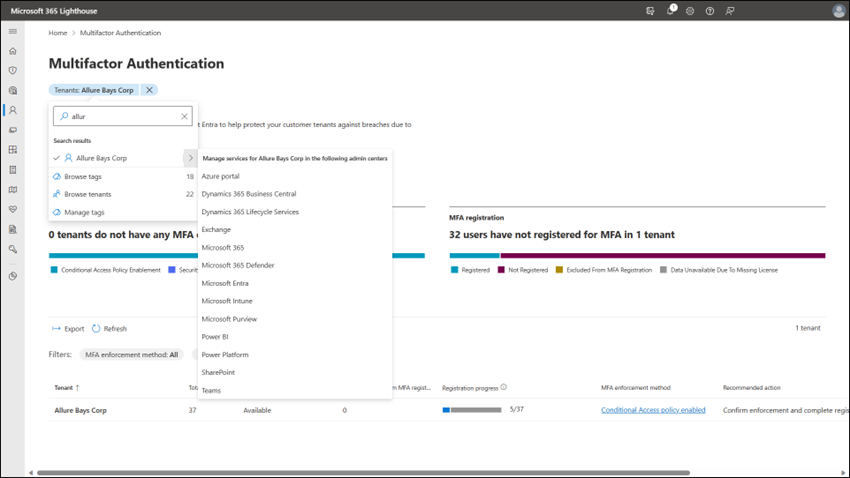Open Azure portal admin center
The height and width of the screenshot is (478, 850).
tap(220, 176)
